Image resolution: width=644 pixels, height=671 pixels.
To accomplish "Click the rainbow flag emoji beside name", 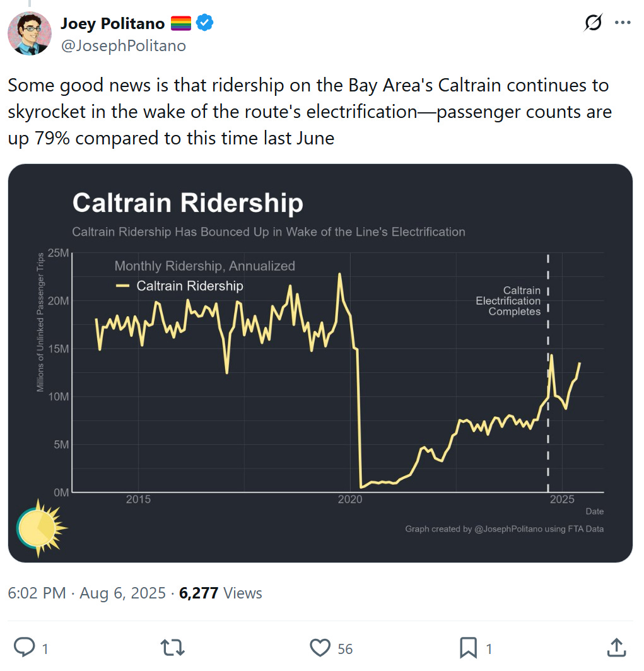I will pyautogui.click(x=180, y=23).
